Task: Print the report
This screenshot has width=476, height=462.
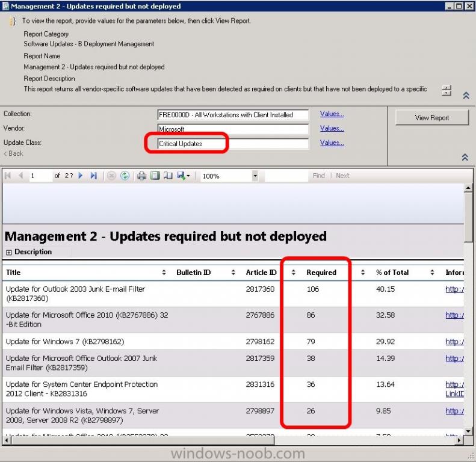Action: (x=141, y=176)
